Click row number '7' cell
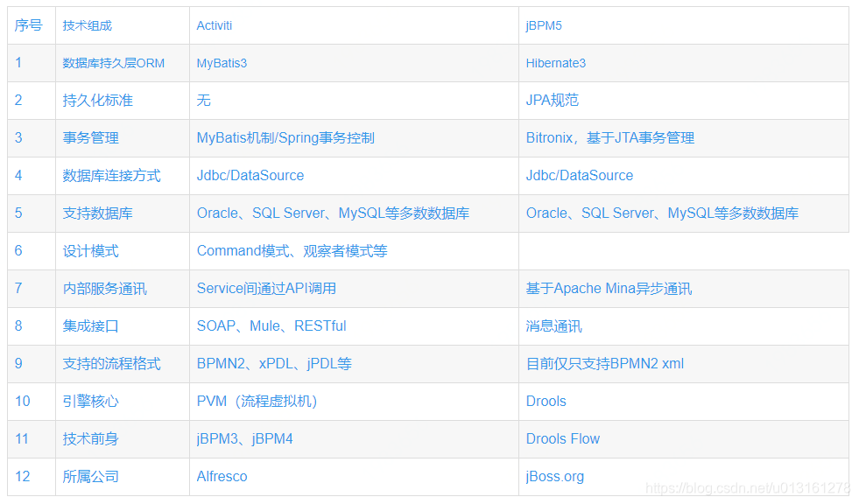 [32, 289]
